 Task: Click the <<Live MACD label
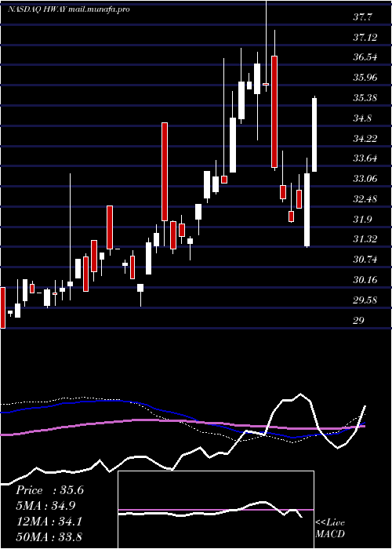(x=330, y=528)
